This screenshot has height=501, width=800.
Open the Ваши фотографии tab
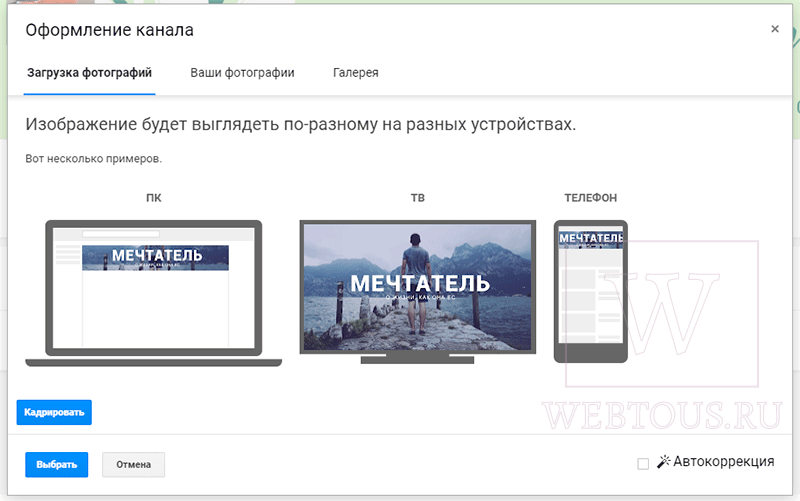pyautogui.click(x=242, y=73)
